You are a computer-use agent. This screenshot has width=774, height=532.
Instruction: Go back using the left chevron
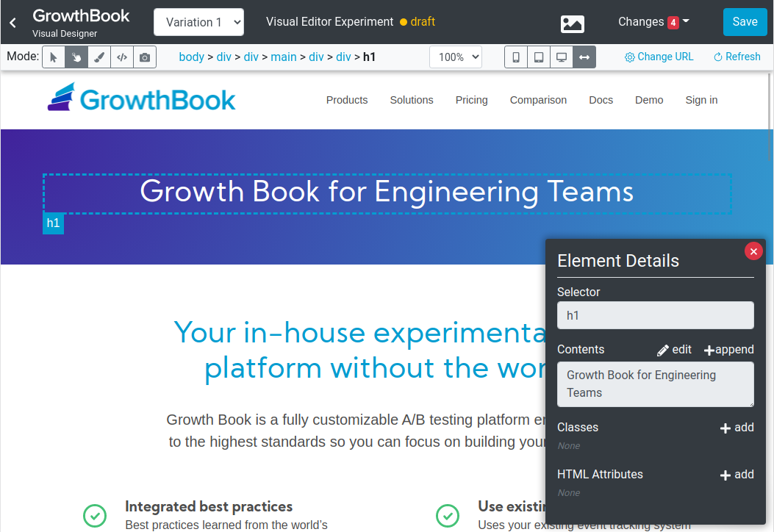click(13, 23)
